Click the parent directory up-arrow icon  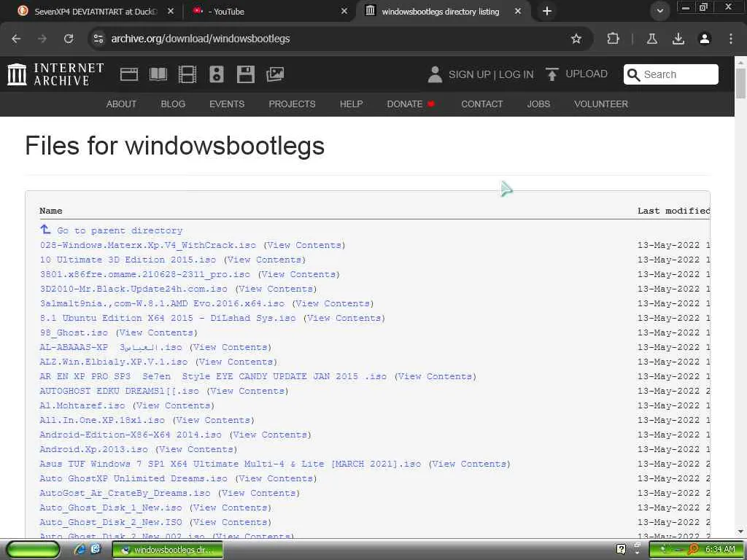(x=45, y=230)
